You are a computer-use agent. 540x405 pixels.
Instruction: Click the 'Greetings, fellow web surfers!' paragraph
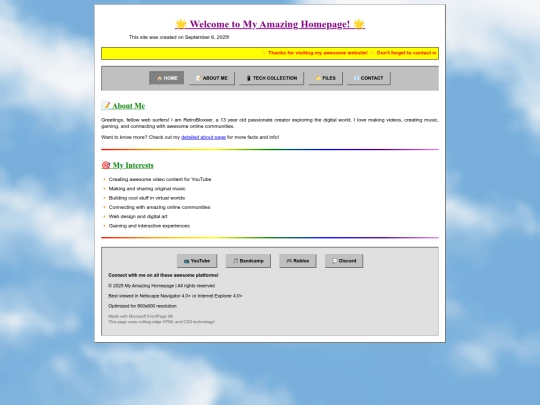[270, 123]
